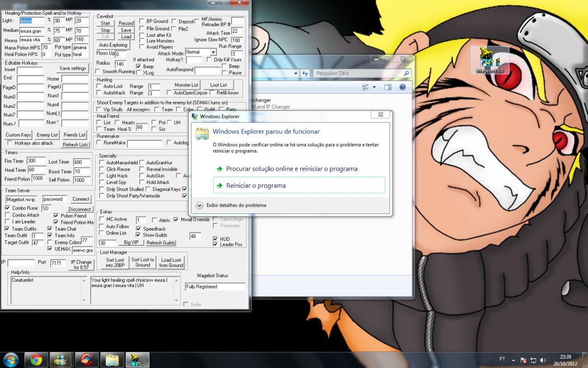Open the Enemy List
The image size is (588, 368).
47,135
